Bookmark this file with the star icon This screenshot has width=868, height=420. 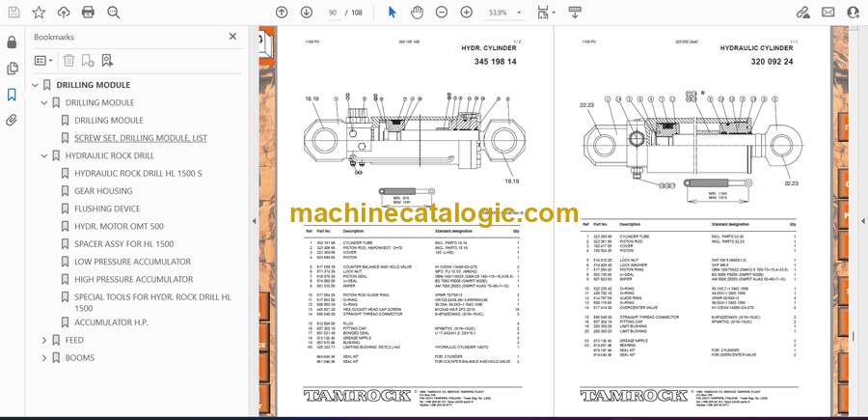(x=39, y=13)
